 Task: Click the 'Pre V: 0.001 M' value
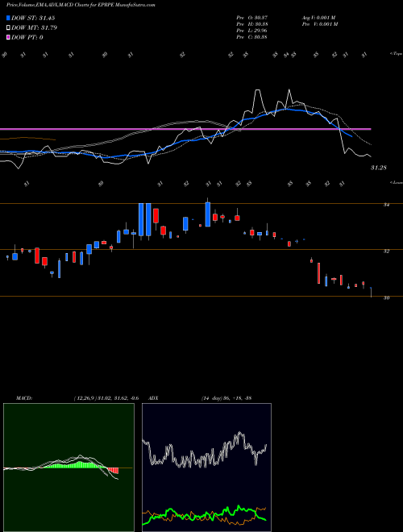(320, 24)
